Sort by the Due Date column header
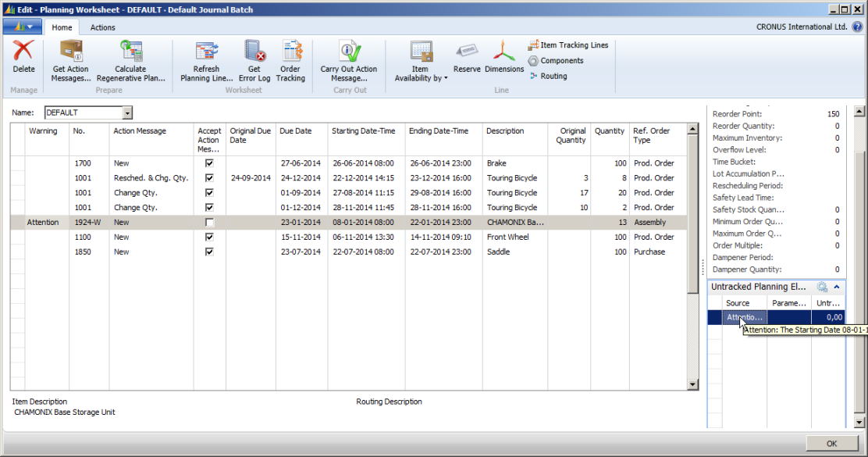 pyautogui.click(x=296, y=131)
